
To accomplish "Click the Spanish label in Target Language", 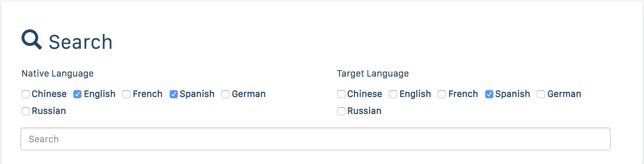I will click(x=512, y=94).
